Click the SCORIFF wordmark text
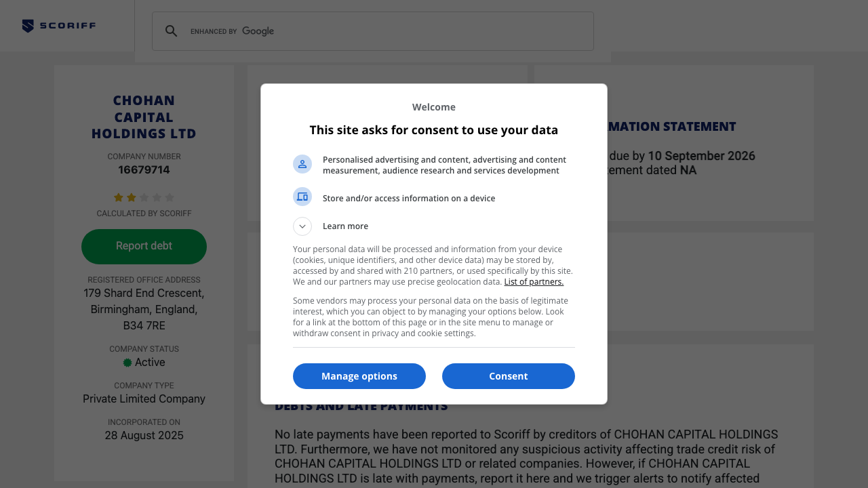The height and width of the screenshot is (488, 868). coord(67,26)
